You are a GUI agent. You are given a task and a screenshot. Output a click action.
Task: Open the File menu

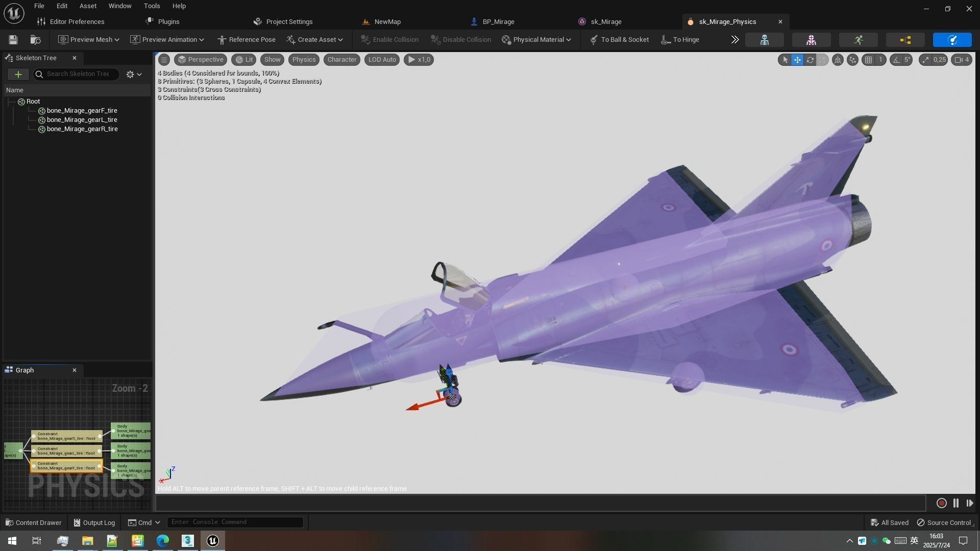(39, 6)
